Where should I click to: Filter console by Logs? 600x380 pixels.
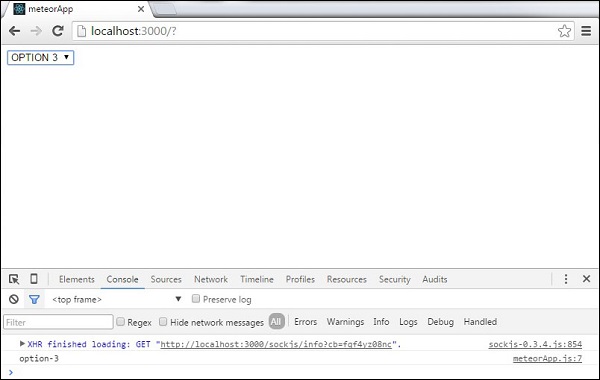(x=408, y=322)
